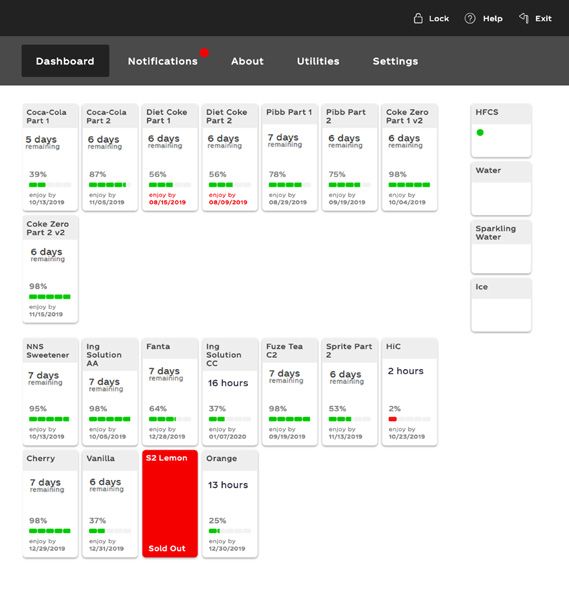
Task: Open the Coca-Cola Part 1 cartridge card
Action: click(x=50, y=157)
